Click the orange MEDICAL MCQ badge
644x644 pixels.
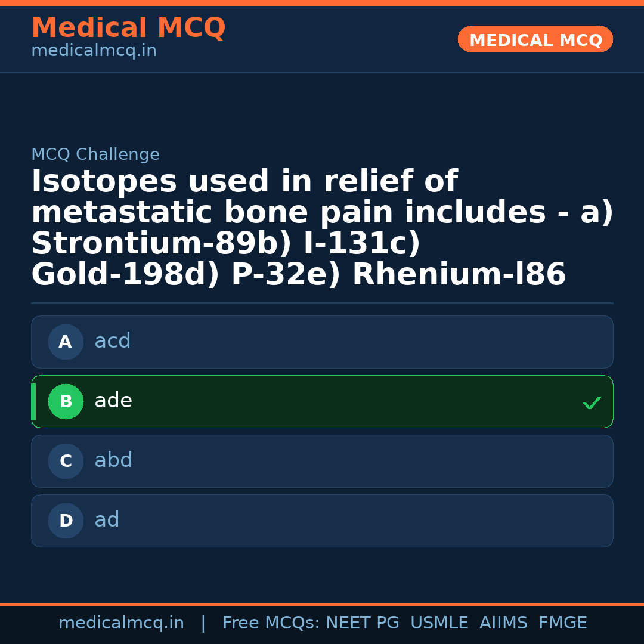click(x=535, y=40)
